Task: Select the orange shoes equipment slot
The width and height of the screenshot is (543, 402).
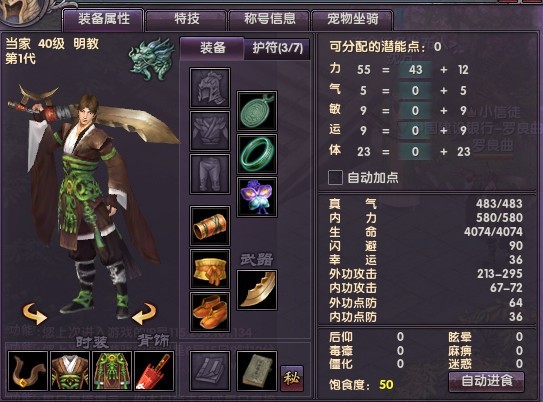Action: coord(210,312)
